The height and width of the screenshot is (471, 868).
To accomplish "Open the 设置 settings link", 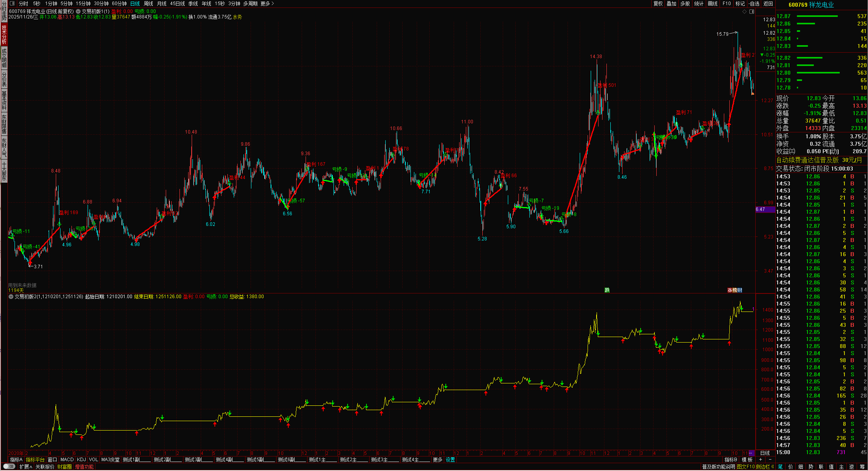I will coord(450,460).
